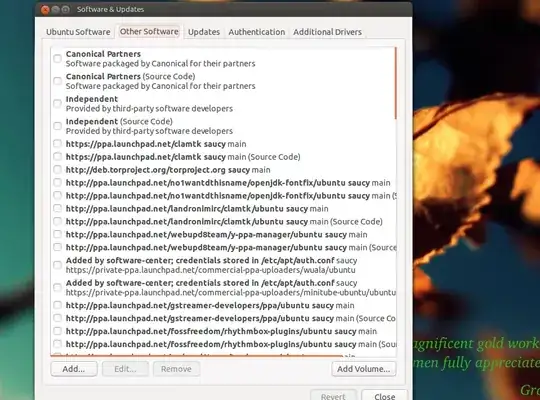
Task: Enable the deb.torproject.org repository checkbox
Action: point(58,170)
